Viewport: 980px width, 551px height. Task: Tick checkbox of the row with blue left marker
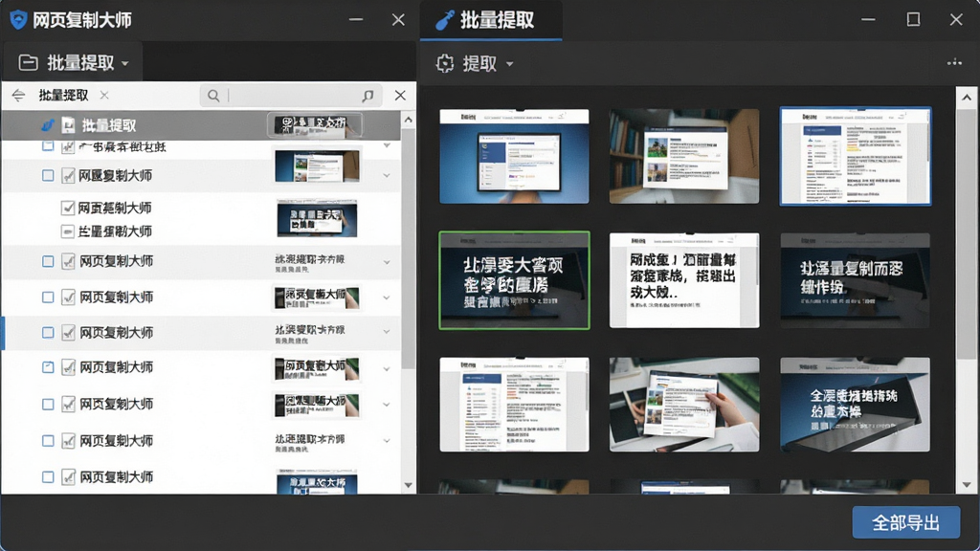pos(48,332)
